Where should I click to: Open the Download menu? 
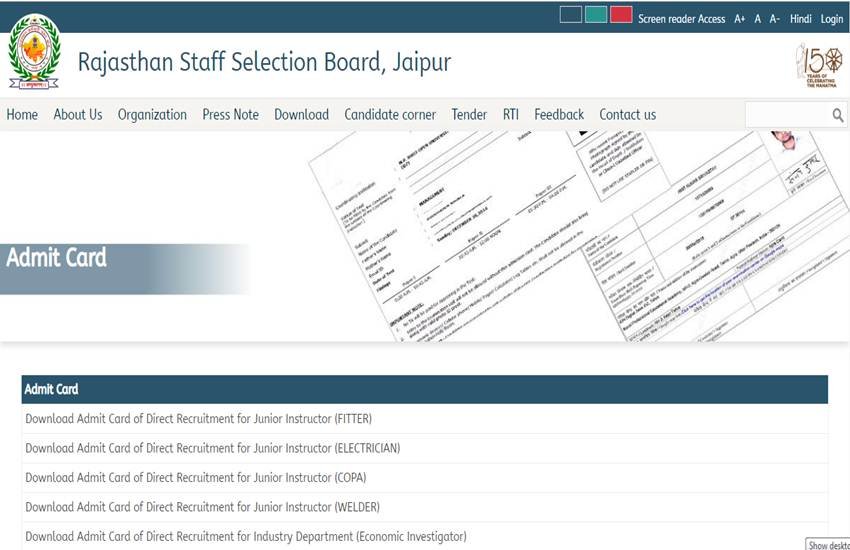click(x=301, y=115)
